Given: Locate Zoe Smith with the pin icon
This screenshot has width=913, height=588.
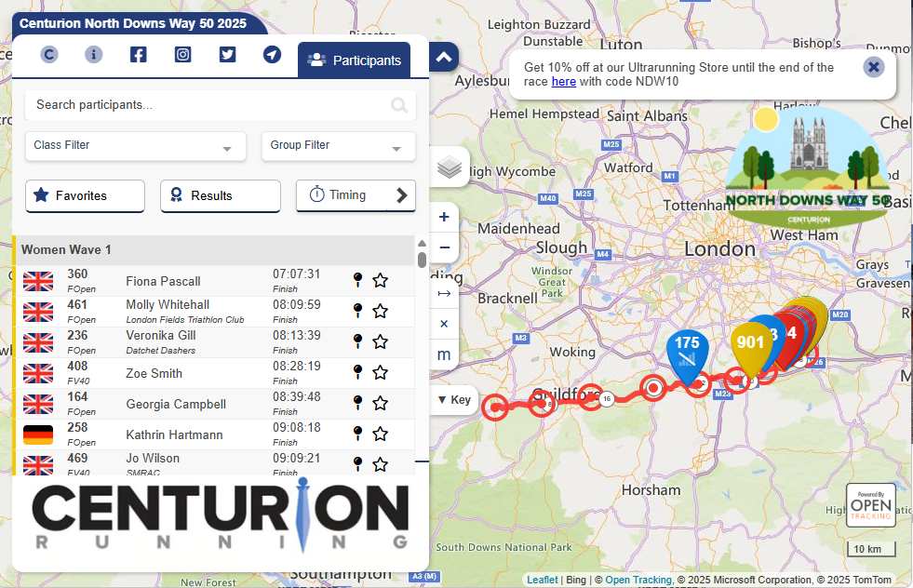Looking at the screenshot, I should 358,372.
